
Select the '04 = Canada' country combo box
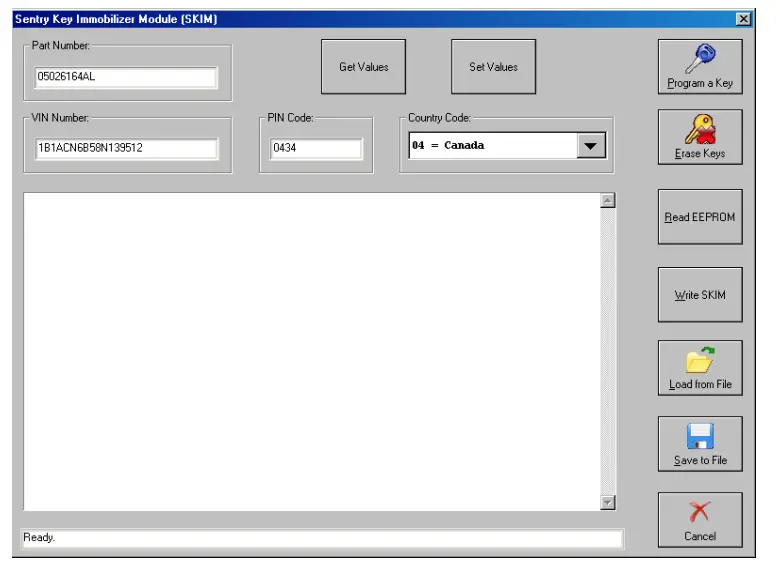tap(507, 145)
